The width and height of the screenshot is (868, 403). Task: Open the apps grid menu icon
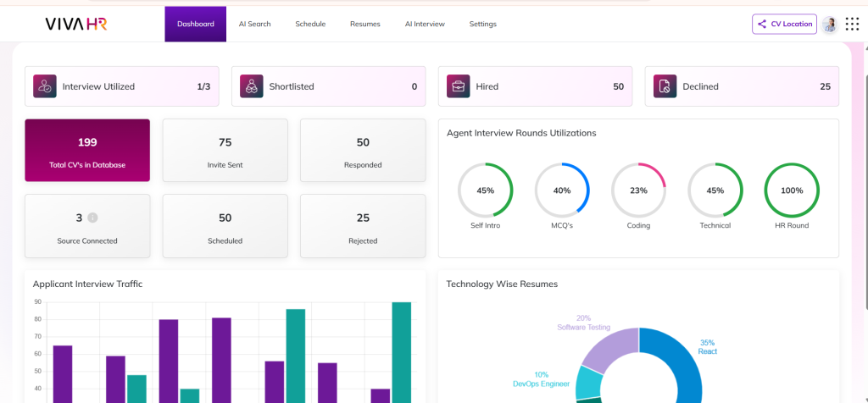[852, 24]
